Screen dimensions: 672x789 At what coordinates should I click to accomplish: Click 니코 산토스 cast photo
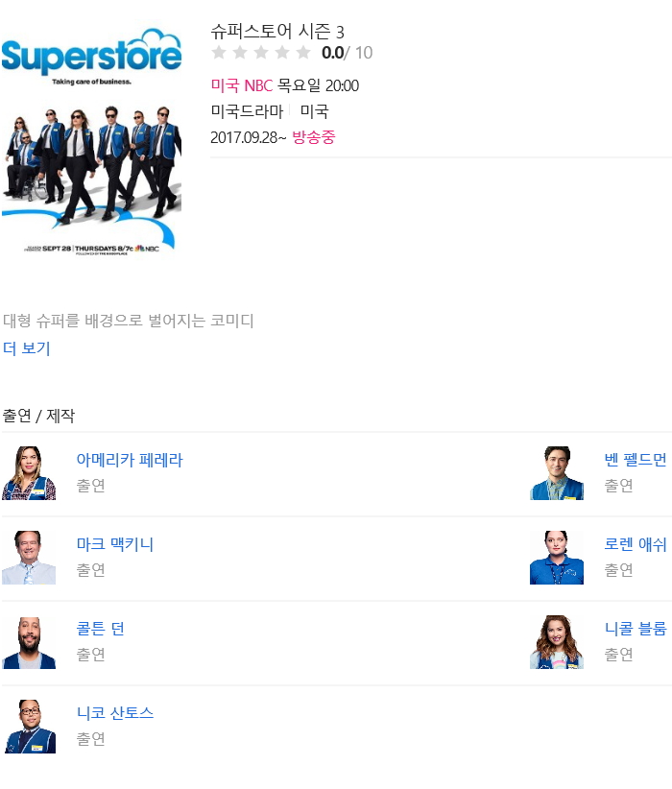pos(29,727)
